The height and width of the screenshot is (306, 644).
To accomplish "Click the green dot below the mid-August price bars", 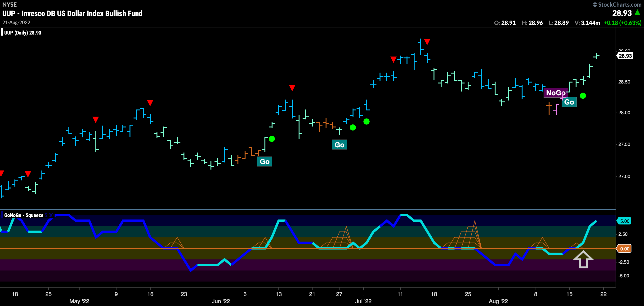I will coord(583,96).
